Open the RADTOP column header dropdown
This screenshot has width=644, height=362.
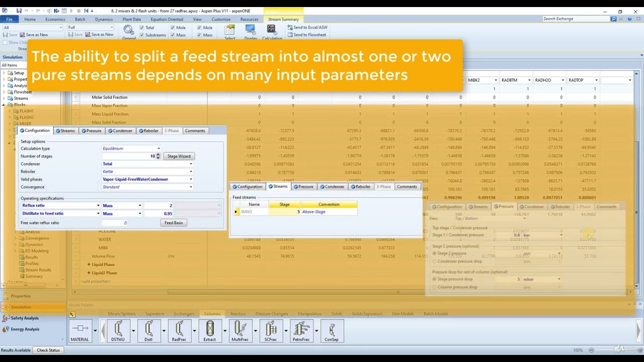pyautogui.click(x=596, y=80)
